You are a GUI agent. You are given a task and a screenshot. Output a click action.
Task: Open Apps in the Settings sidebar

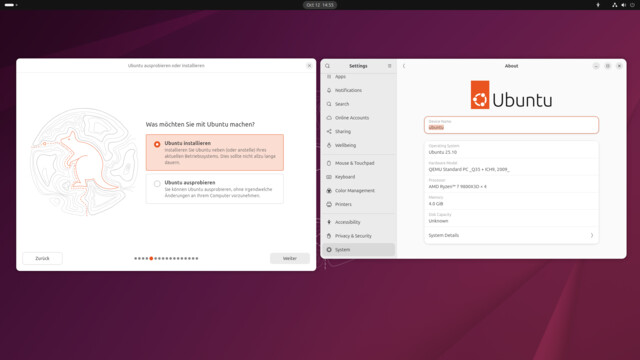[358, 76]
